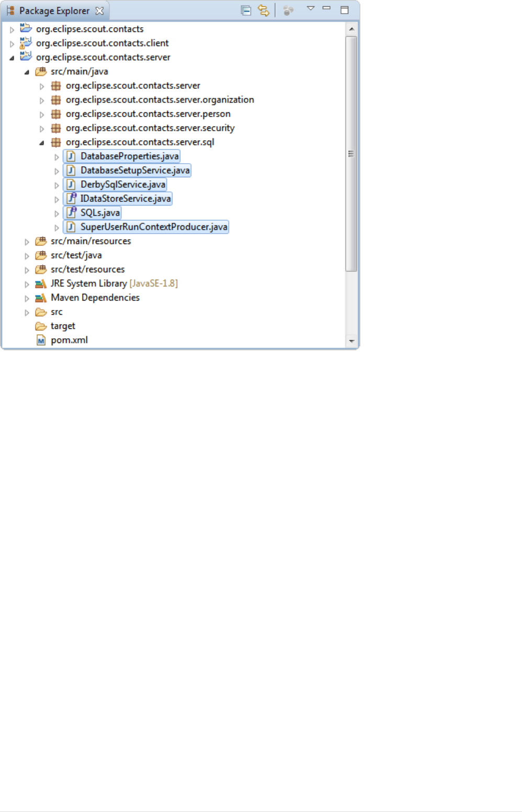
Task: Click server.organization package icon
Action: coord(56,99)
